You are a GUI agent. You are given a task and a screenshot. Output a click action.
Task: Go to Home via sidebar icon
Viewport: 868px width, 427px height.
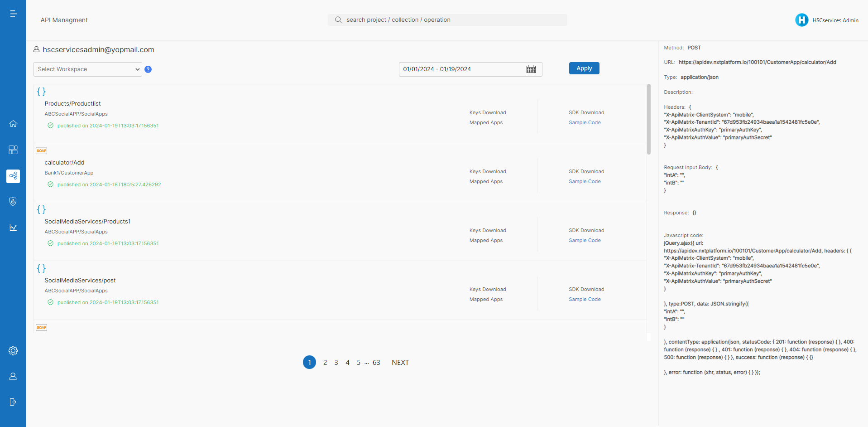point(13,124)
